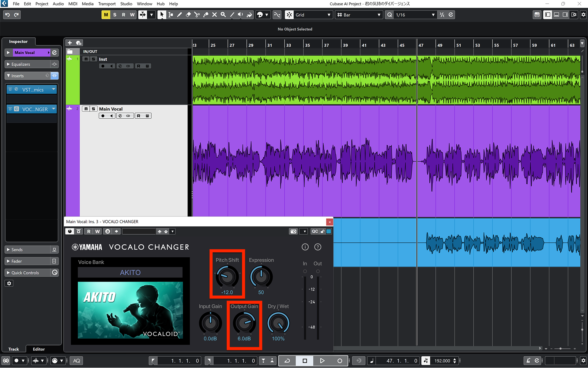Start playback with the Play button
This screenshot has width=588, height=368.
tap(322, 361)
